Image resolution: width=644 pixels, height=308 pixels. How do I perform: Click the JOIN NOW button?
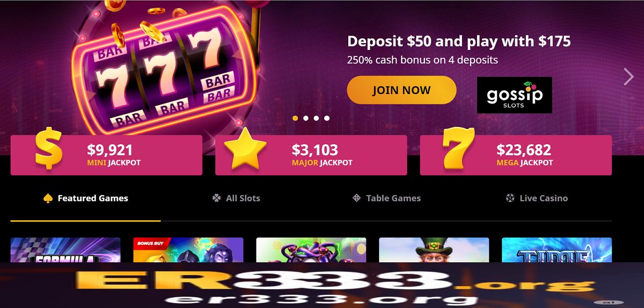(401, 90)
